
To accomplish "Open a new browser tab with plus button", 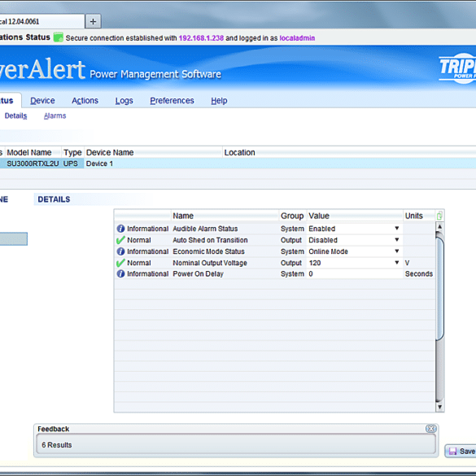I will click(93, 21).
